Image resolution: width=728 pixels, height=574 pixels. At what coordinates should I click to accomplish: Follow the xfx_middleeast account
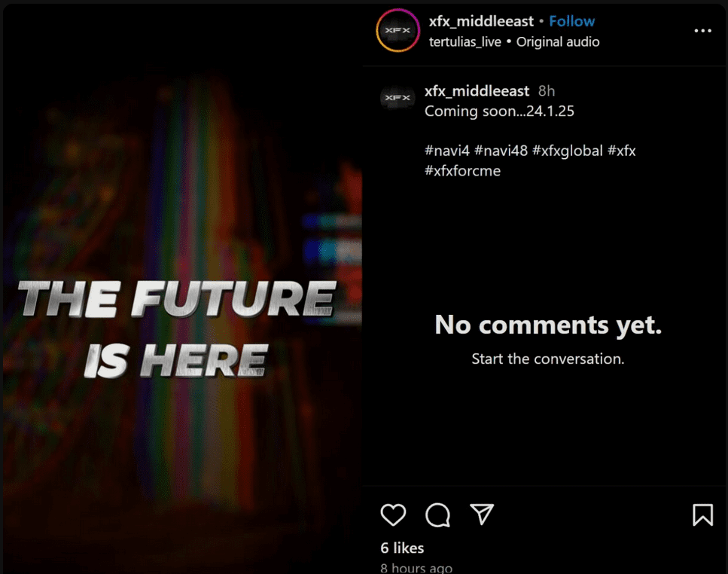click(571, 21)
